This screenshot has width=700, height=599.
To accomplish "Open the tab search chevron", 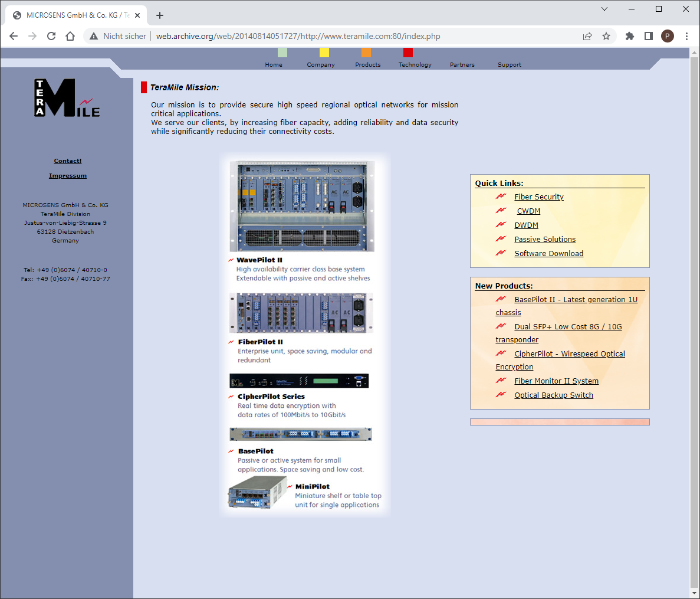I will pos(604,9).
